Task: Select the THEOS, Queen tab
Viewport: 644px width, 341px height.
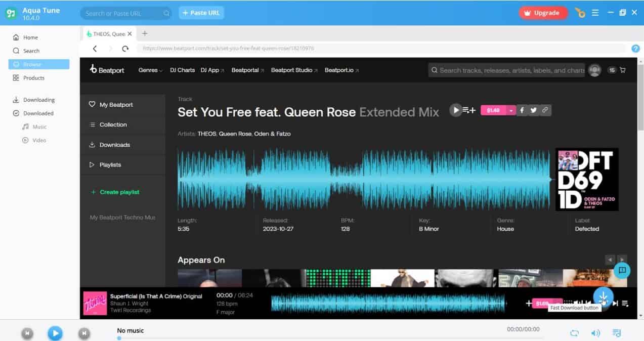Action: coord(108,33)
